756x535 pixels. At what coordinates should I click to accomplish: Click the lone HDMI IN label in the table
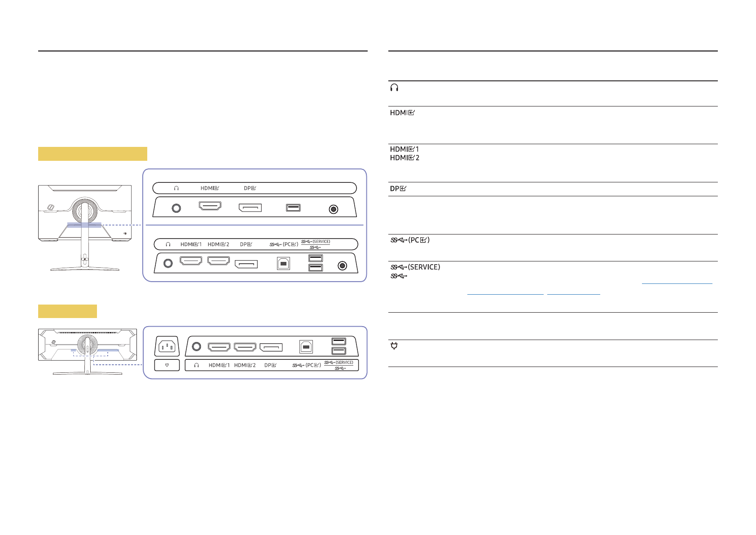coord(402,113)
